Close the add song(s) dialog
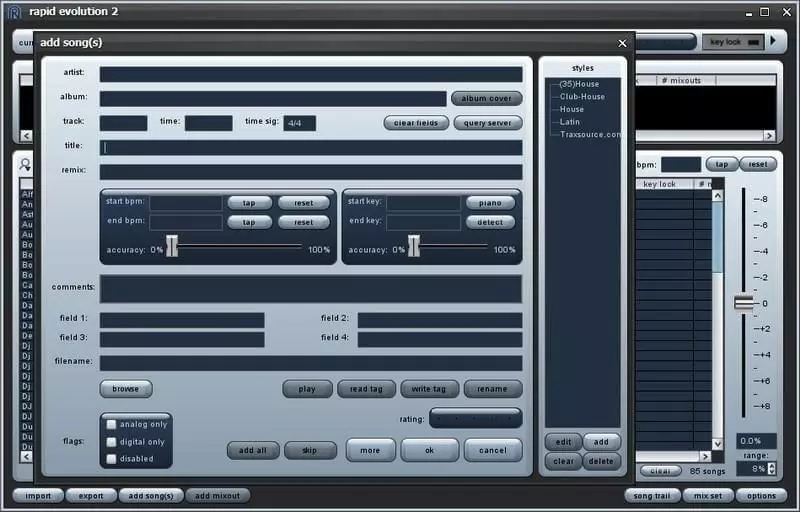The image size is (800, 512). 622,43
